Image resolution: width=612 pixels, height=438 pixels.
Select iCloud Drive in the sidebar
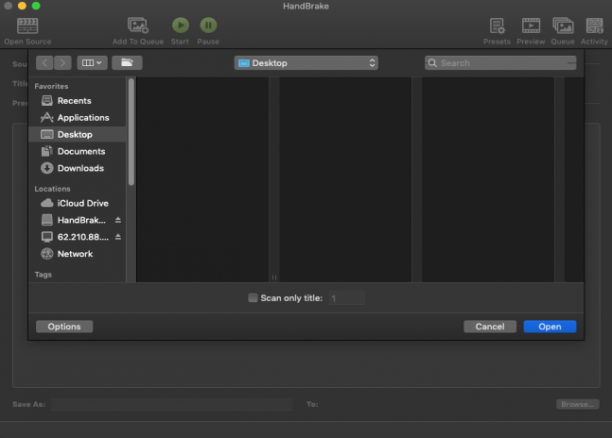(77, 203)
